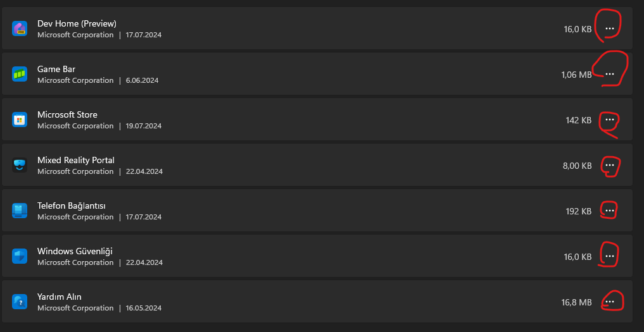Click the Dev Home (Preview) app icon

[x=20, y=28]
